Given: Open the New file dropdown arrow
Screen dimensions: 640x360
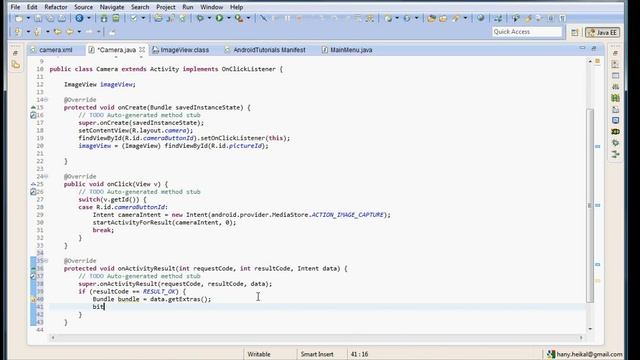Looking at the screenshot, I should [28, 18].
